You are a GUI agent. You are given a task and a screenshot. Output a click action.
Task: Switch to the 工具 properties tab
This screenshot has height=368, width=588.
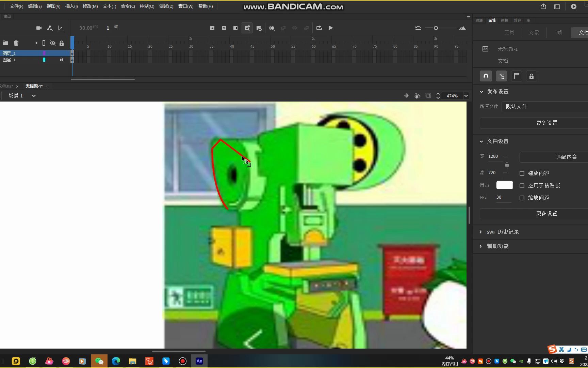pos(509,32)
